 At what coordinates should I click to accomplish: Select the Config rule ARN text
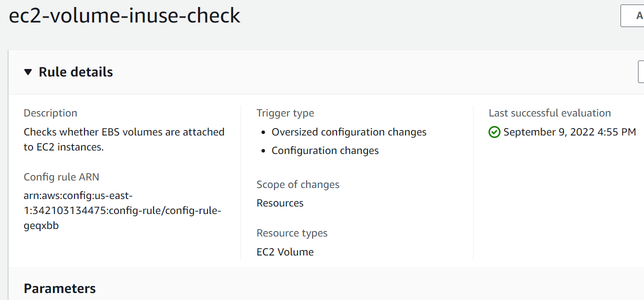(x=122, y=210)
